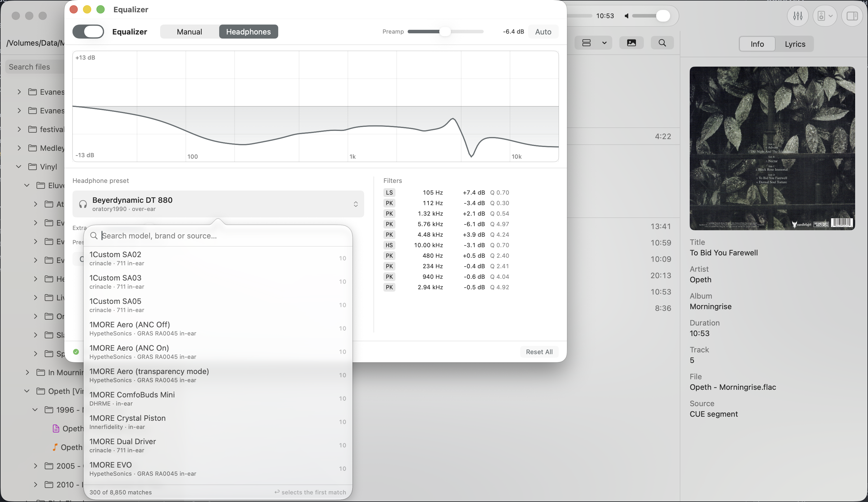
Task: Click the -6.4 dB preamp value
Action: click(x=513, y=32)
